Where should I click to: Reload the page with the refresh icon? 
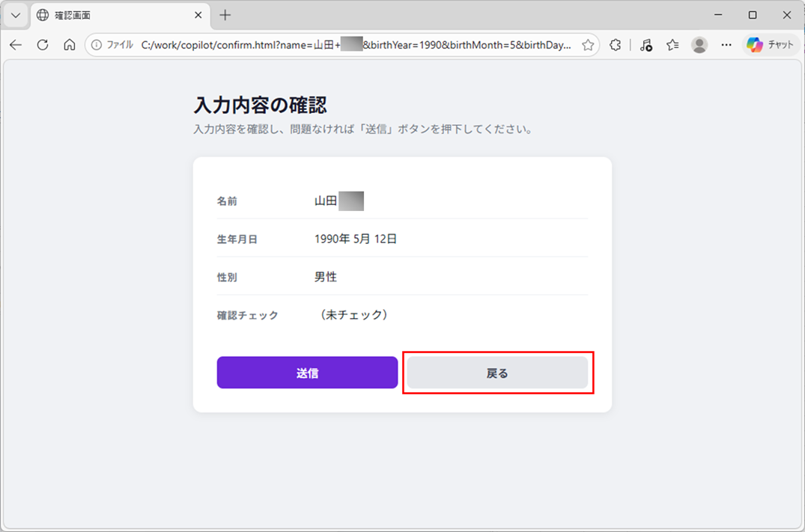tap(43, 45)
